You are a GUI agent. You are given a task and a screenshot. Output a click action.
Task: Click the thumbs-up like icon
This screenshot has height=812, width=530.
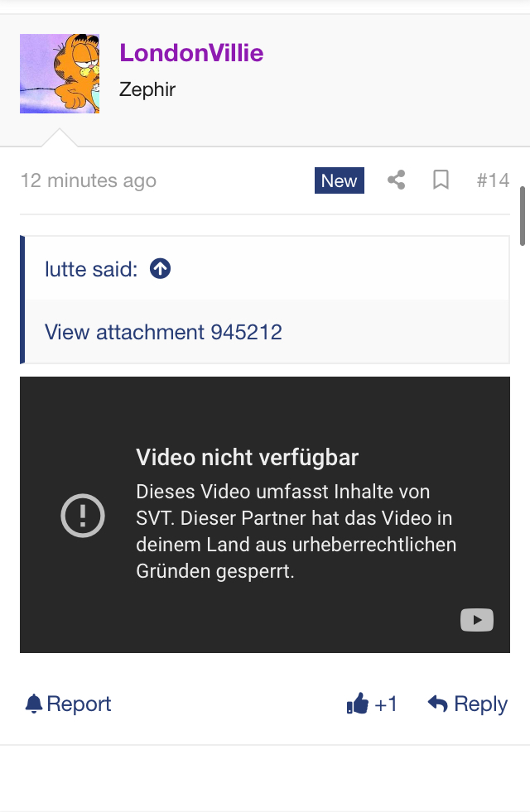tap(358, 704)
